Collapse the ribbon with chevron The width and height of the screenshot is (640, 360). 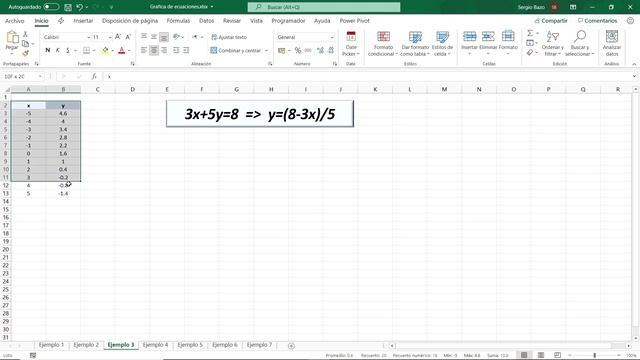click(634, 64)
